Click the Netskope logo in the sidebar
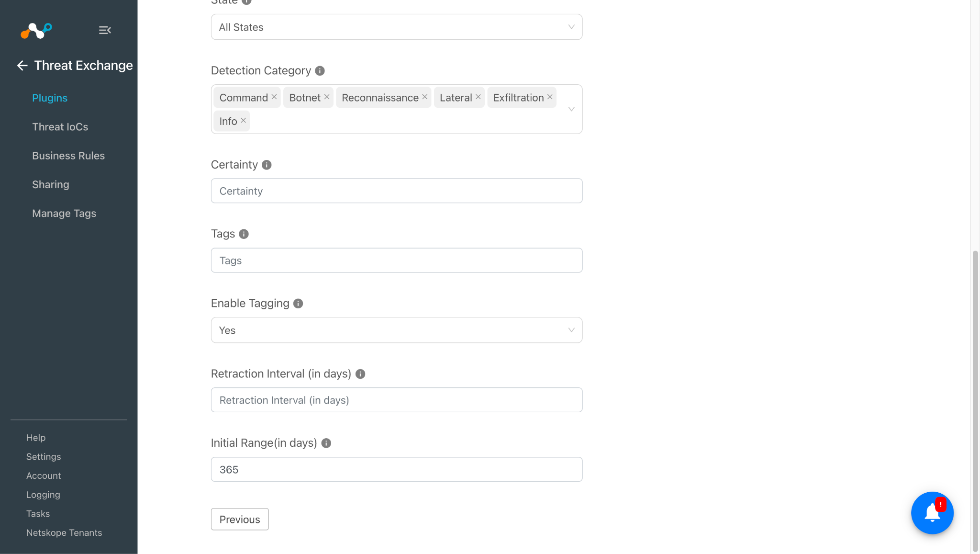The width and height of the screenshot is (980, 554). pyautogui.click(x=36, y=30)
